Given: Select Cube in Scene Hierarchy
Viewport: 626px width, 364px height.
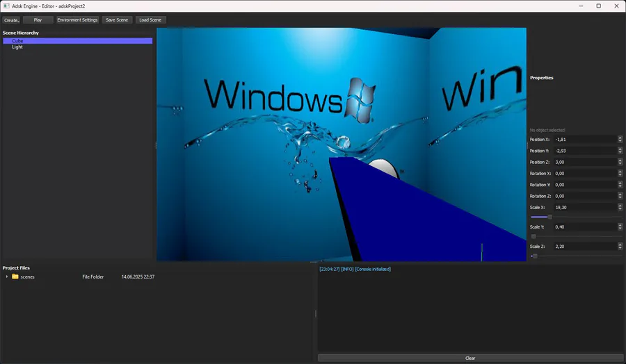Looking at the screenshot, I should click(77, 41).
